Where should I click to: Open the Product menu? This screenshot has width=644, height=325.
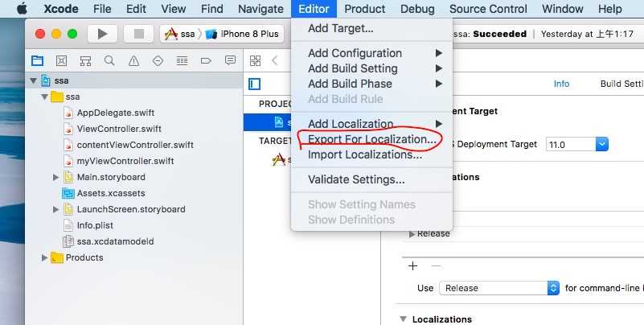click(365, 9)
